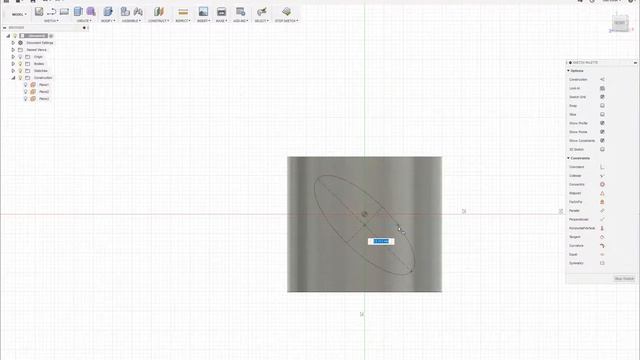
Task: Collapse the Constraints section in Sketch Palette
Action: [x=568, y=158]
